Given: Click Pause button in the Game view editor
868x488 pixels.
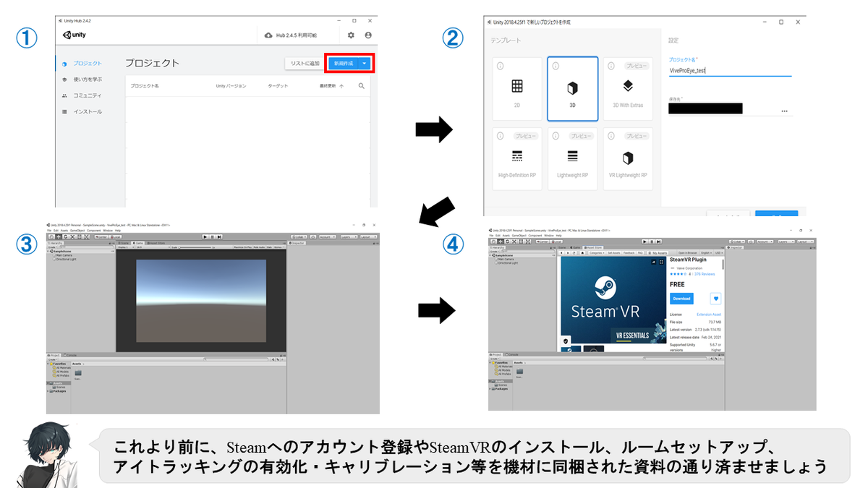Looking at the screenshot, I should point(212,237).
